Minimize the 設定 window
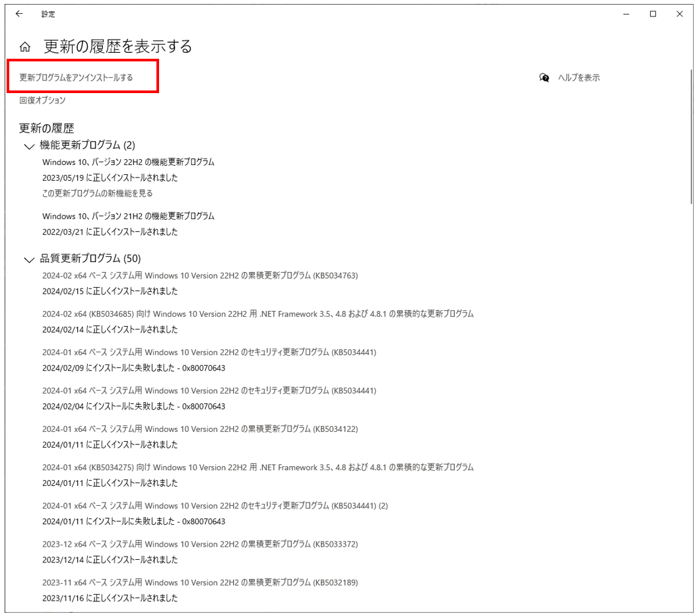This screenshot has width=697, height=616. pyautogui.click(x=626, y=14)
